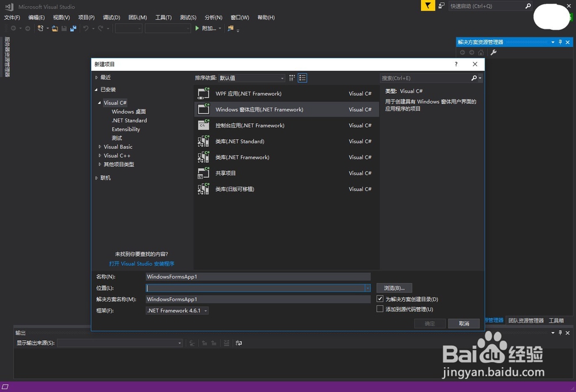Click the Save All toolbar icon
The image size is (576, 392).
click(x=72, y=28)
